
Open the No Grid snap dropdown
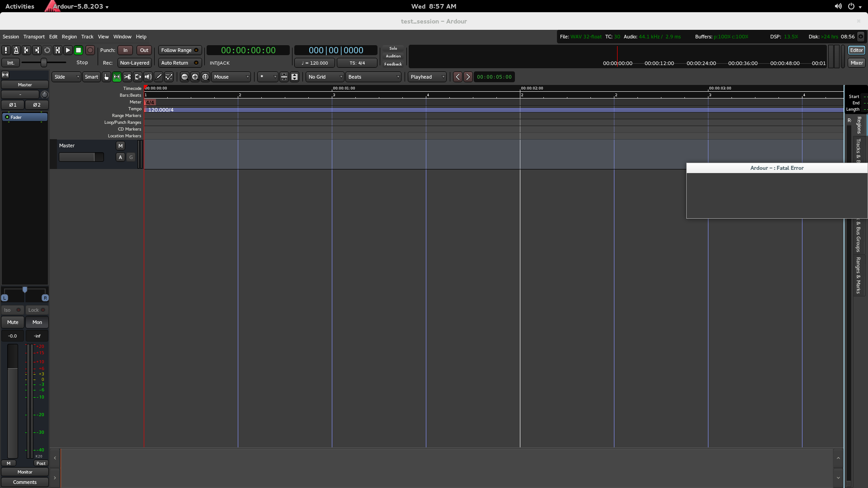(x=325, y=77)
